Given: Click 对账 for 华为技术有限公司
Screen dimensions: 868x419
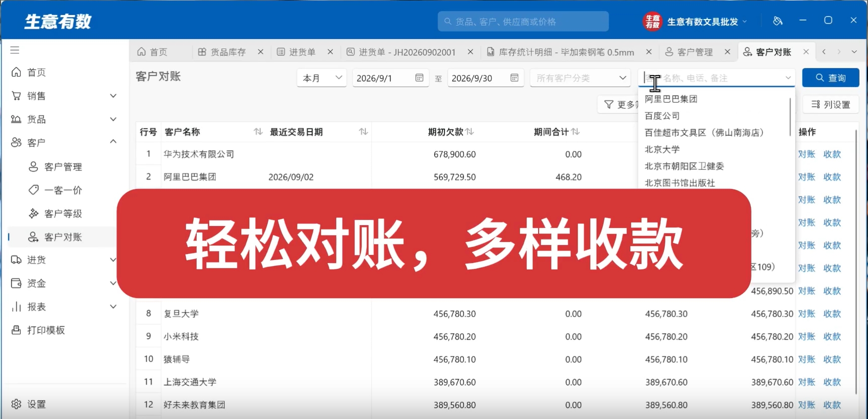Looking at the screenshot, I should tap(806, 154).
